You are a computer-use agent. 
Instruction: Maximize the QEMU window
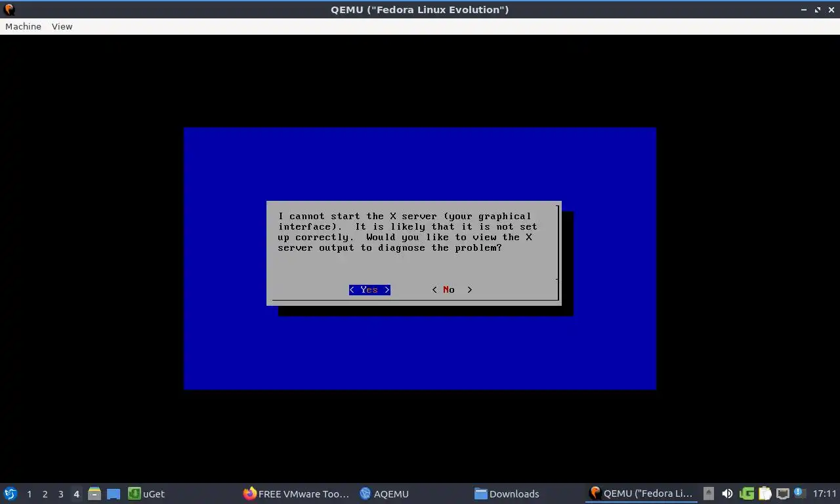(x=818, y=10)
